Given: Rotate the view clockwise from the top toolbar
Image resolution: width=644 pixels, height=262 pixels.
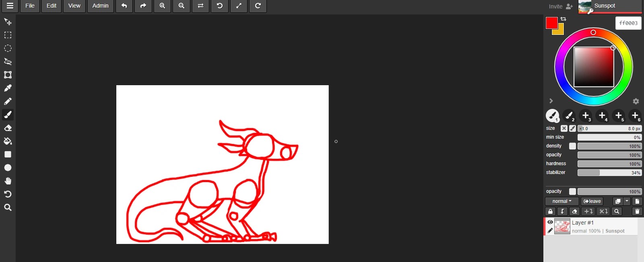Looking at the screenshot, I should 258,6.
